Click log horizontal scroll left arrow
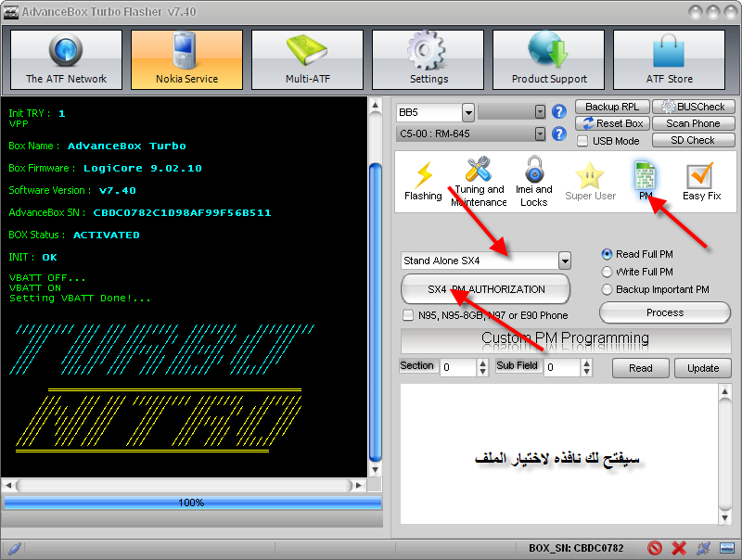Image resolution: width=742 pixels, height=560 pixels. (x=8, y=485)
